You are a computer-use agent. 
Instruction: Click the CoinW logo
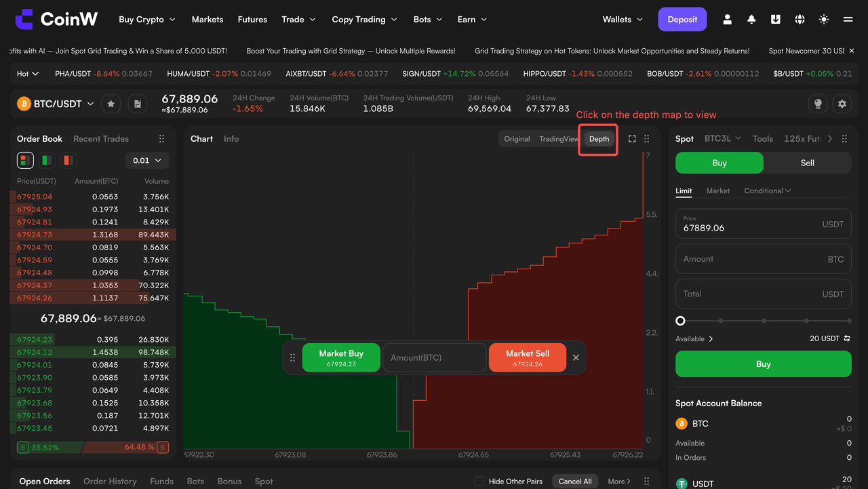click(x=56, y=20)
